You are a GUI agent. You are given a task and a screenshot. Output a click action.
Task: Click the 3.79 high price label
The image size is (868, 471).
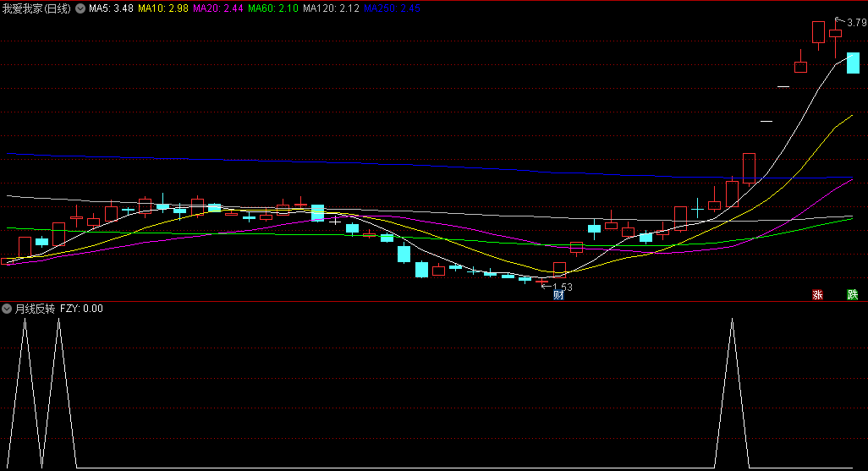[856, 23]
